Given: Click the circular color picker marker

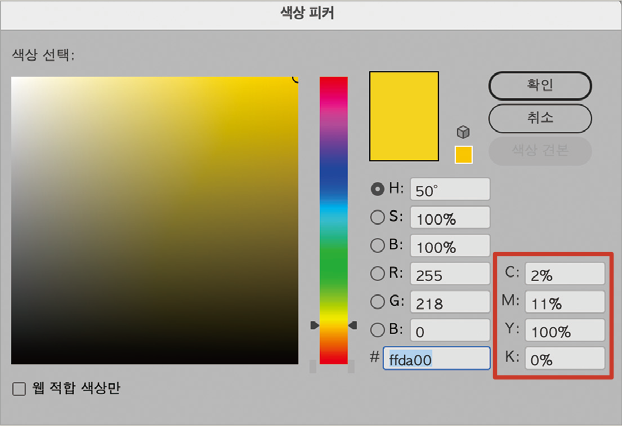Looking at the screenshot, I should pos(296,79).
